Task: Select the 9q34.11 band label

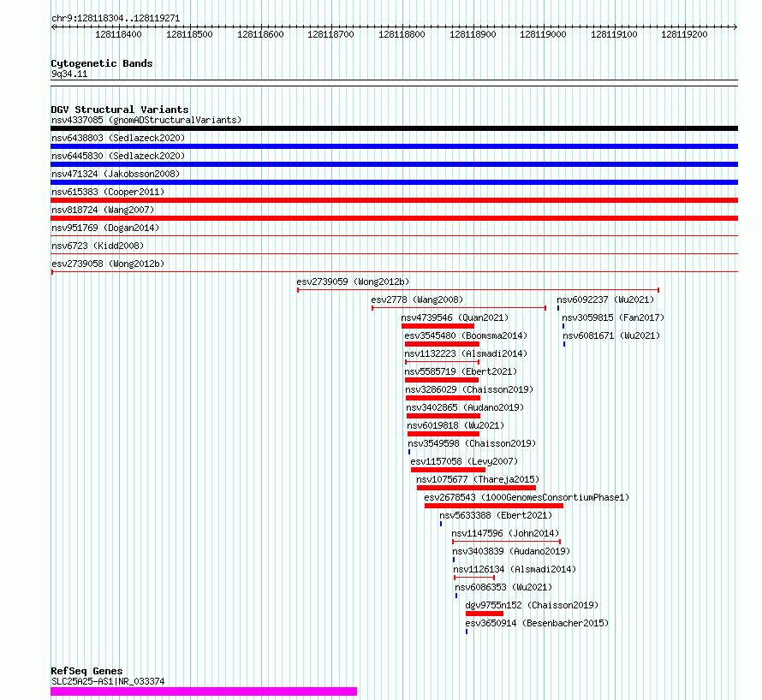Action: click(69, 74)
